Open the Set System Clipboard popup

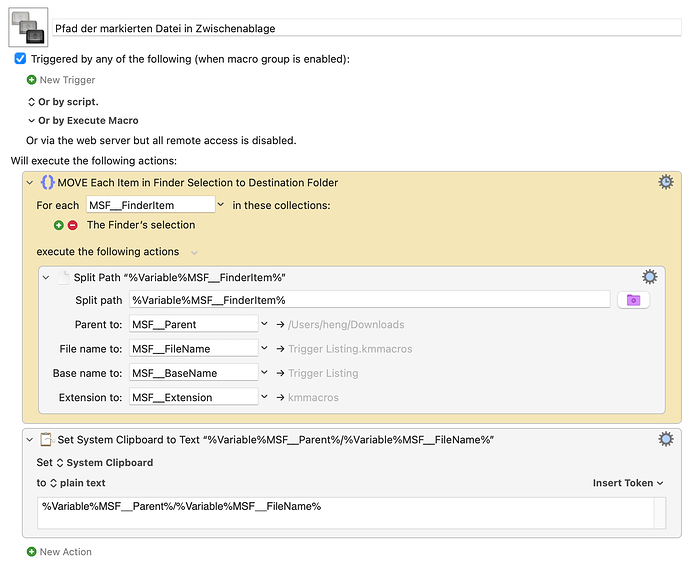(x=104, y=462)
